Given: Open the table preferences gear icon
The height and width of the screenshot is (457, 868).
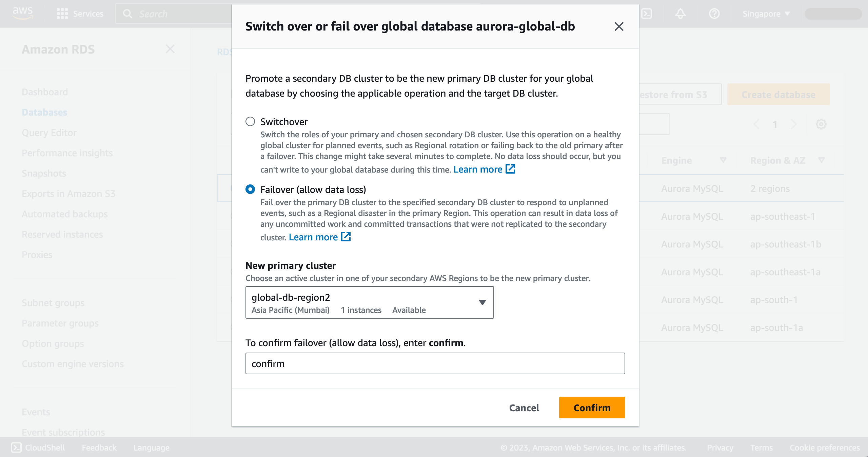Looking at the screenshot, I should point(821,124).
